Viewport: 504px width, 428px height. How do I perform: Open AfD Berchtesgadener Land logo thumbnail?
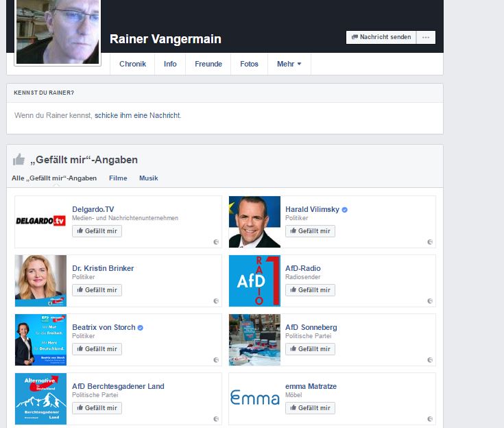41,399
